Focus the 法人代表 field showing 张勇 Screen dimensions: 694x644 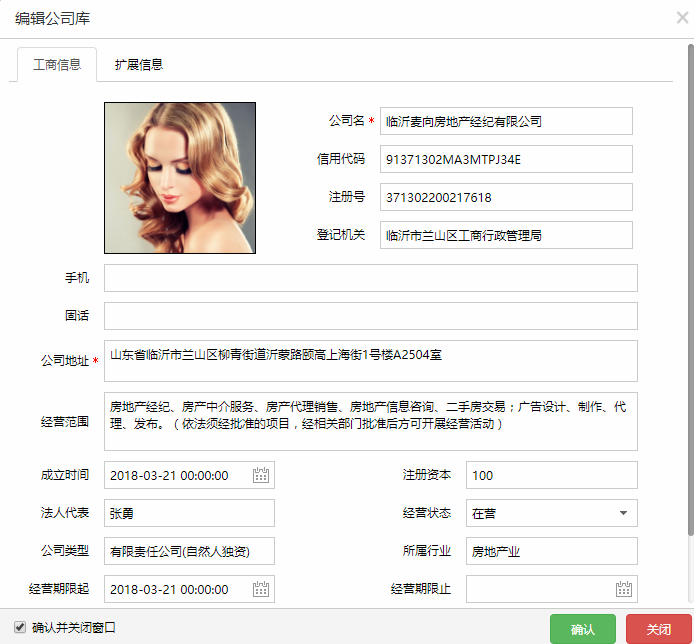click(189, 513)
